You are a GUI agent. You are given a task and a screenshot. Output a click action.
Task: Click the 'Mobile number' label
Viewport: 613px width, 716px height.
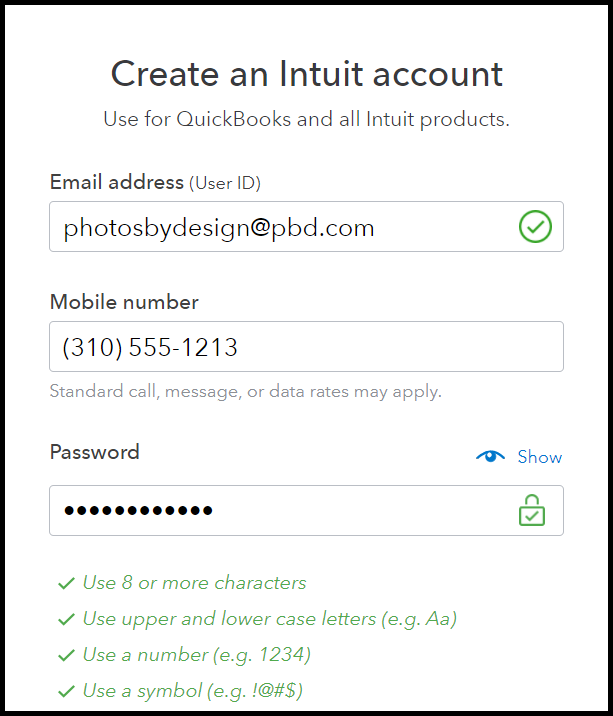(124, 302)
